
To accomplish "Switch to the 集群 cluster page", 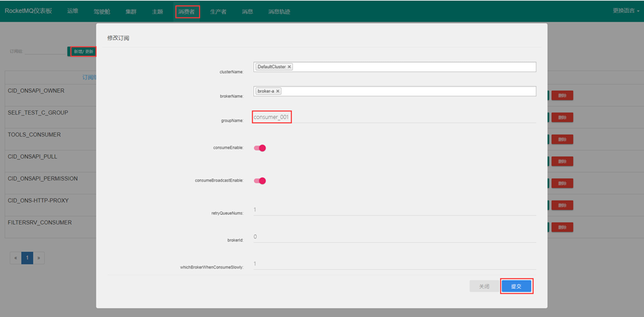I will [x=131, y=12].
